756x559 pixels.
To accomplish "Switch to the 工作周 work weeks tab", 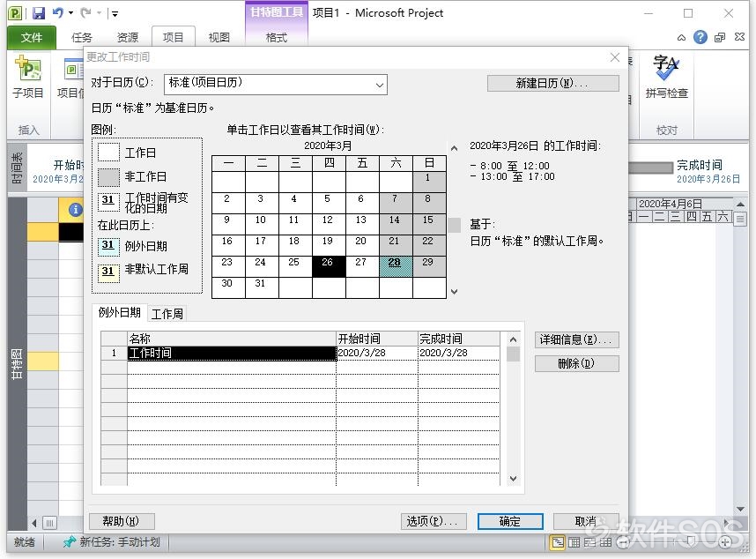I will 167,314.
